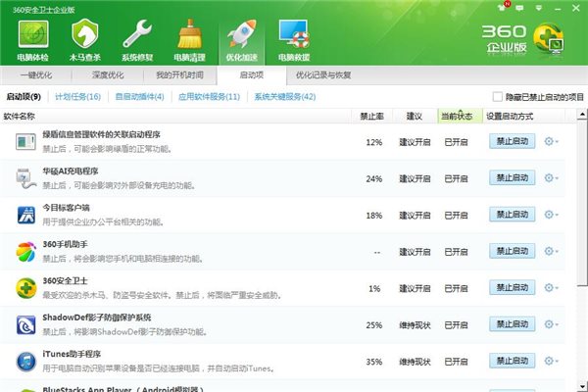The width and height of the screenshot is (588, 392).
Task: Open gear options for 今目标客户端 row
Action: 551,215
